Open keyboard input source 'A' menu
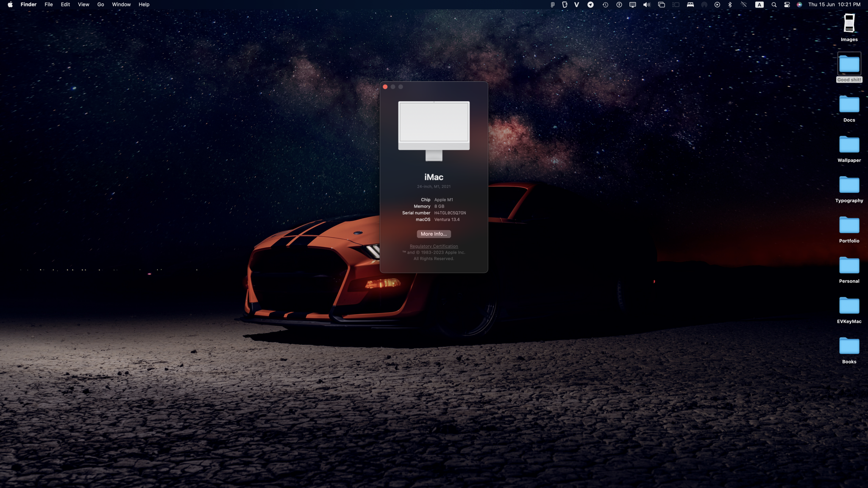The height and width of the screenshot is (488, 868). point(759,5)
